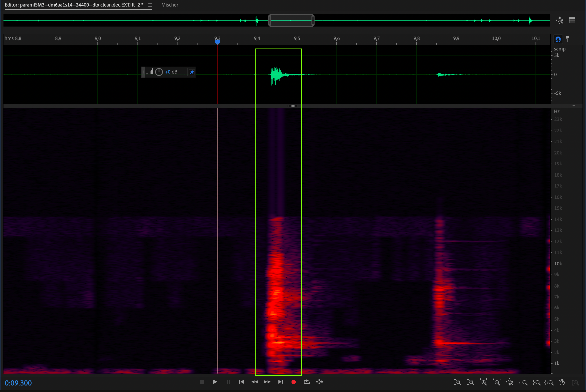The image size is (586, 392).
Task: Click the Zoom to Selection icon
Action: click(549, 382)
